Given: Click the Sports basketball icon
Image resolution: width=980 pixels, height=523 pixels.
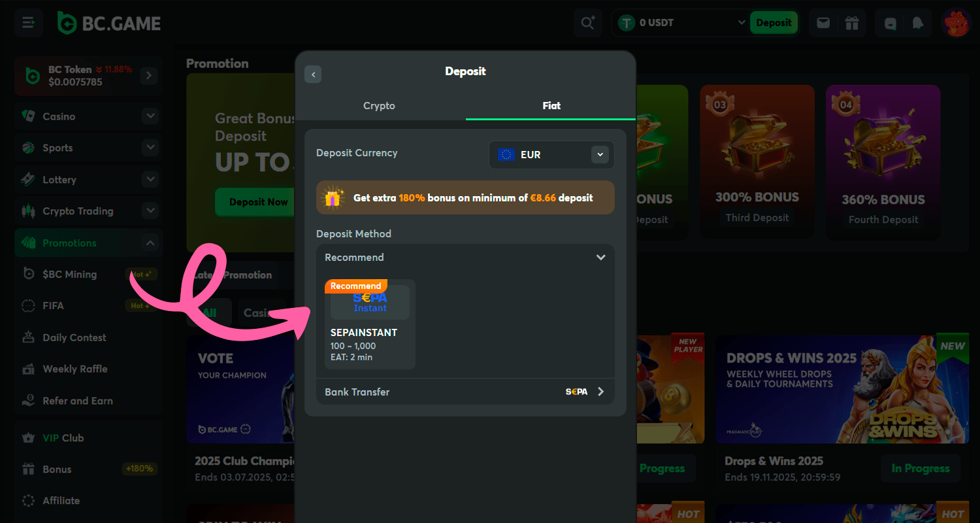Looking at the screenshot, I should pos(28,148).
